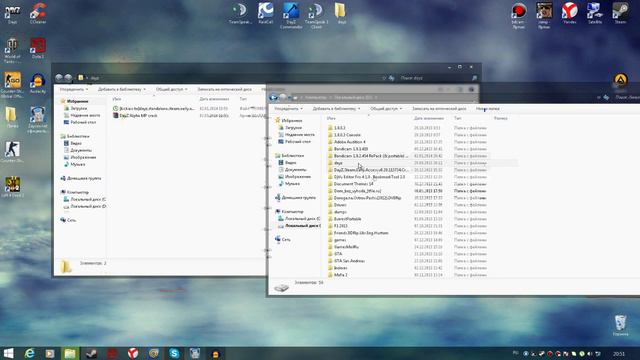Select Музыка in Local Disk D window sidebar
Screen dimensions: 640x360
(289, 184)
